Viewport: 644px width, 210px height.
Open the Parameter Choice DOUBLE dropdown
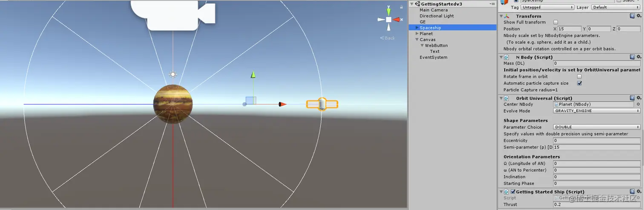(597, 127)
